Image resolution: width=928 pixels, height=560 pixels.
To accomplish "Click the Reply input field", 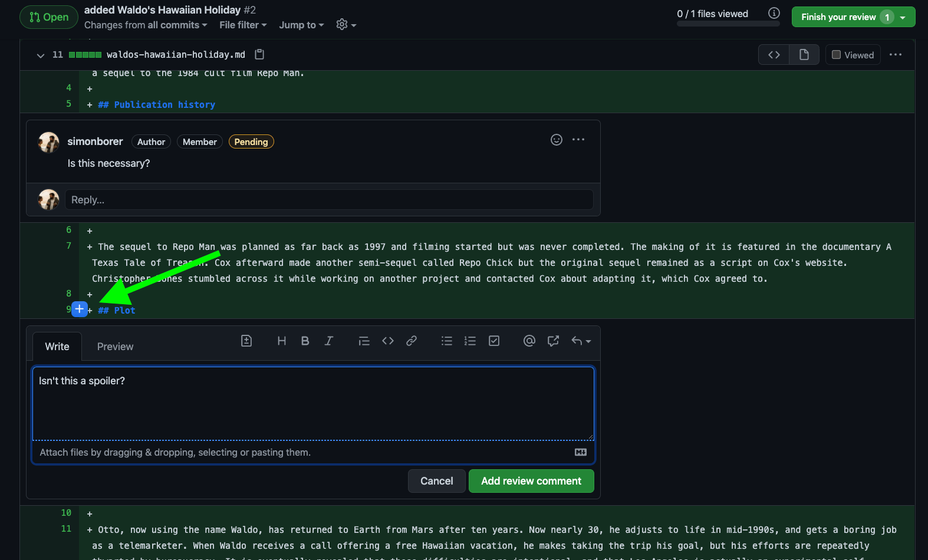I will (x=329, y=200).
